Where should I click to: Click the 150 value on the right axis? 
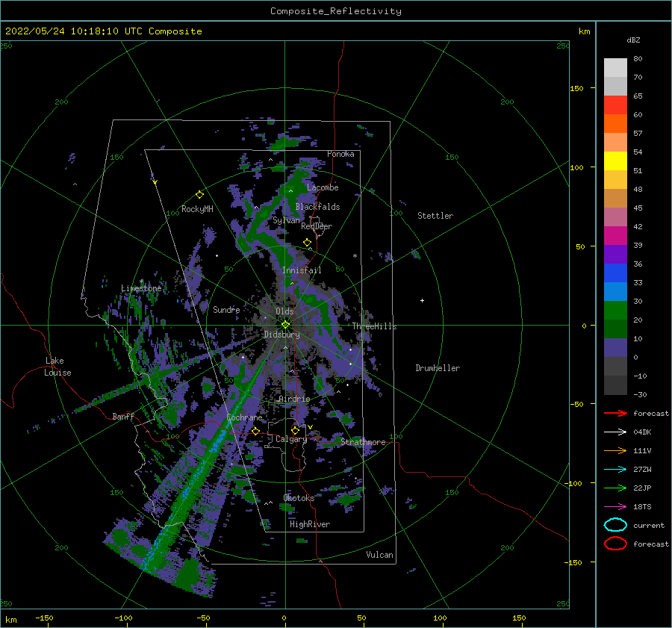576,88
